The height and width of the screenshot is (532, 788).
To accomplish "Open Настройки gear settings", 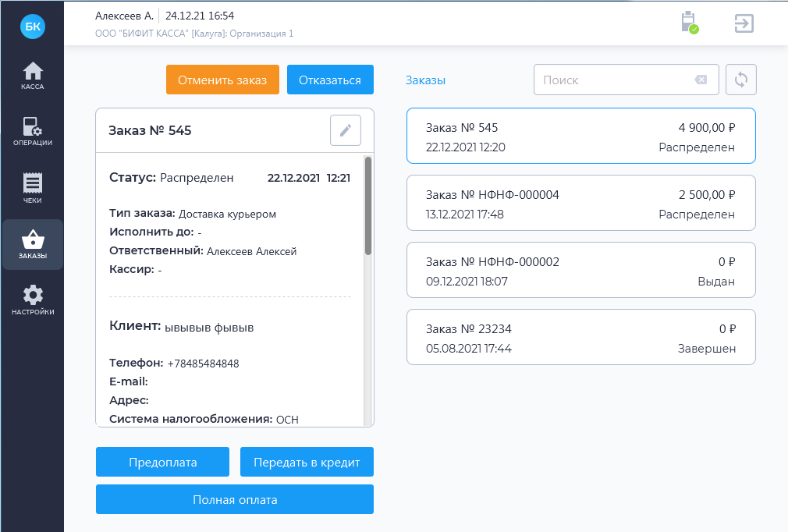I will pos(33,300).
